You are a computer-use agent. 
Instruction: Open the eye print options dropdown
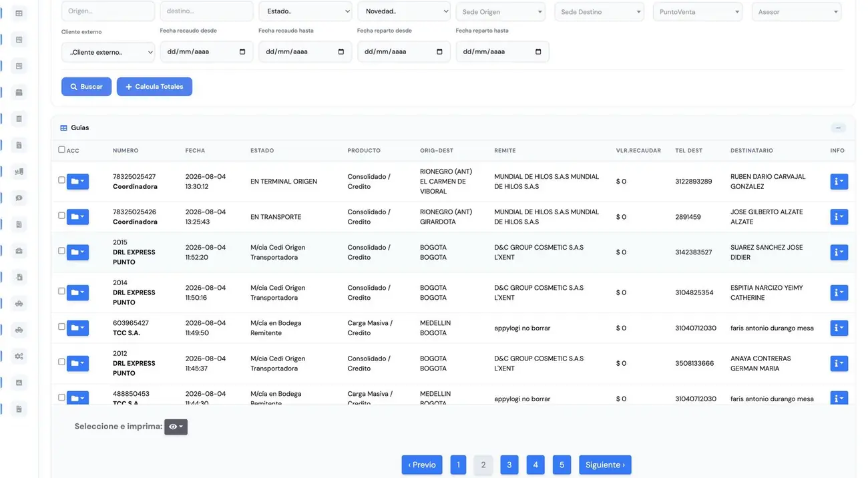[176, 427]
